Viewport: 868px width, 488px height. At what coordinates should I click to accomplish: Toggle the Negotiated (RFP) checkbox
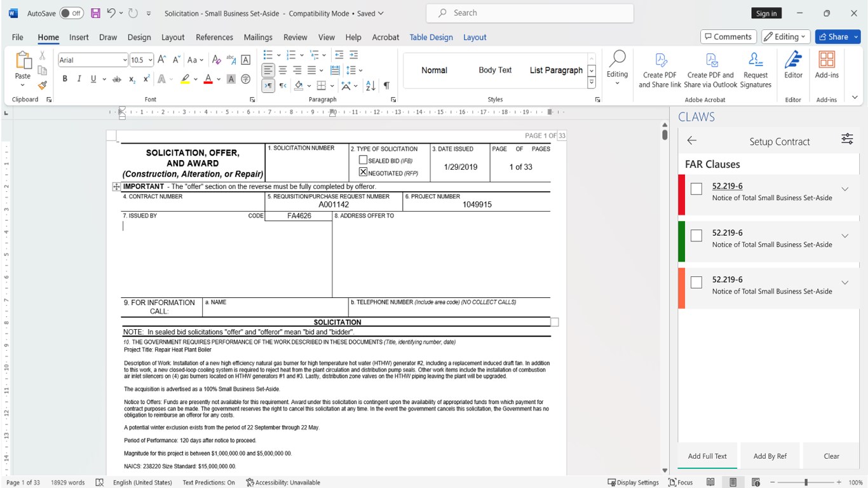point(363,172)
